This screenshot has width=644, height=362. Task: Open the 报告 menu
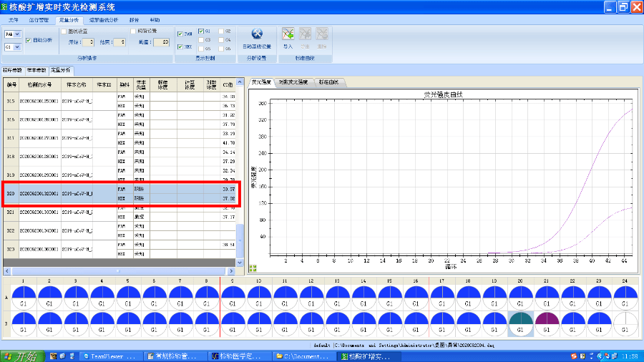click(x=134, y=20)
